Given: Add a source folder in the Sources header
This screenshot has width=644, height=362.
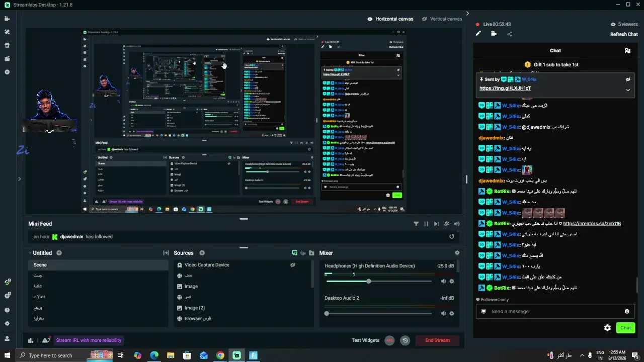Looking at the screenshot, I should [311, 253].
